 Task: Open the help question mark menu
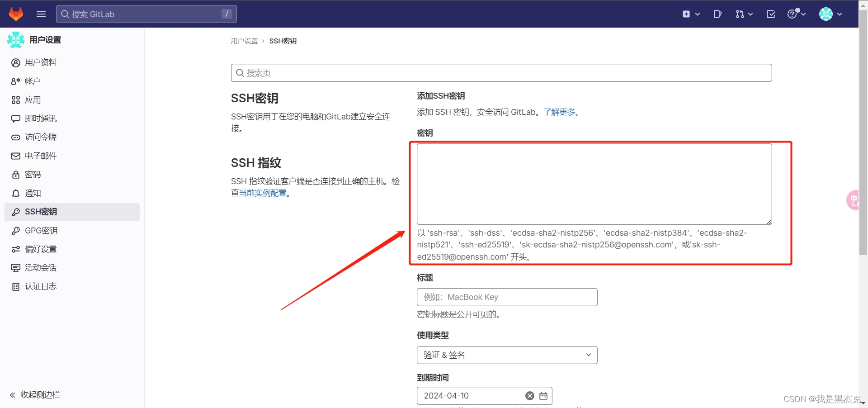tap(797, 14)
